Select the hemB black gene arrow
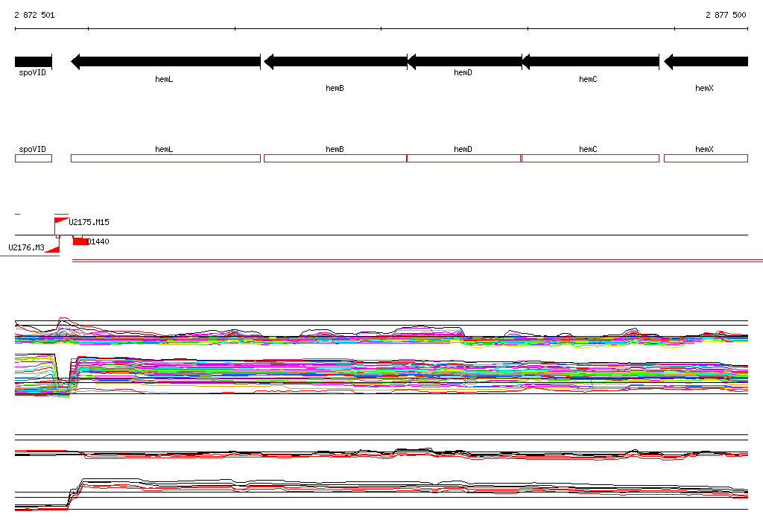Image resolution: width=763 pixels, height=532 pixels. (x=335, y=62)
